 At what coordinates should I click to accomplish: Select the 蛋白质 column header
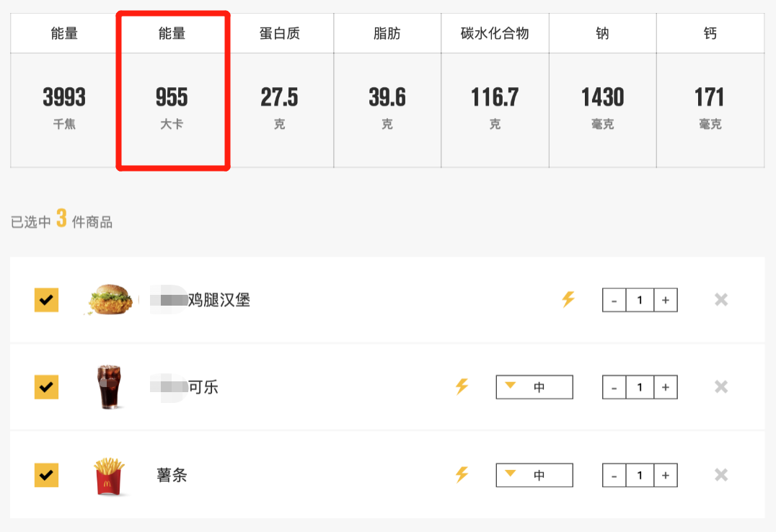tap(280, 33)
